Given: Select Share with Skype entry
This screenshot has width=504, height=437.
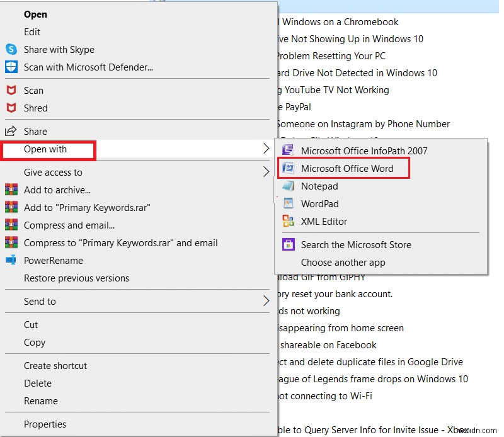Looking at the screenshot, I should tap(138, 50).
